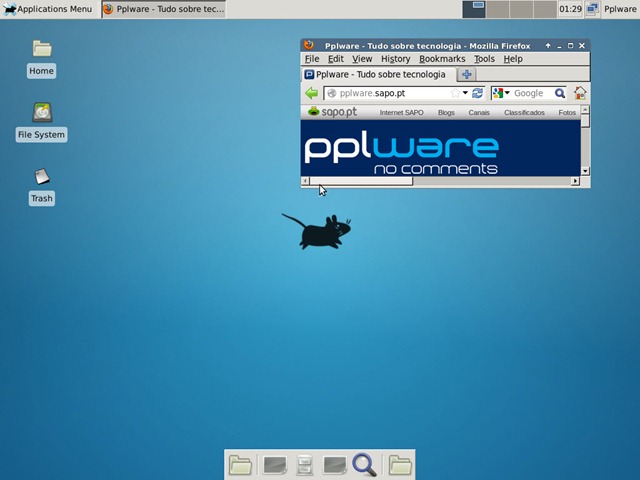Select the Pplware - Tudo sobre tecnologia tab

pos(379,74)
